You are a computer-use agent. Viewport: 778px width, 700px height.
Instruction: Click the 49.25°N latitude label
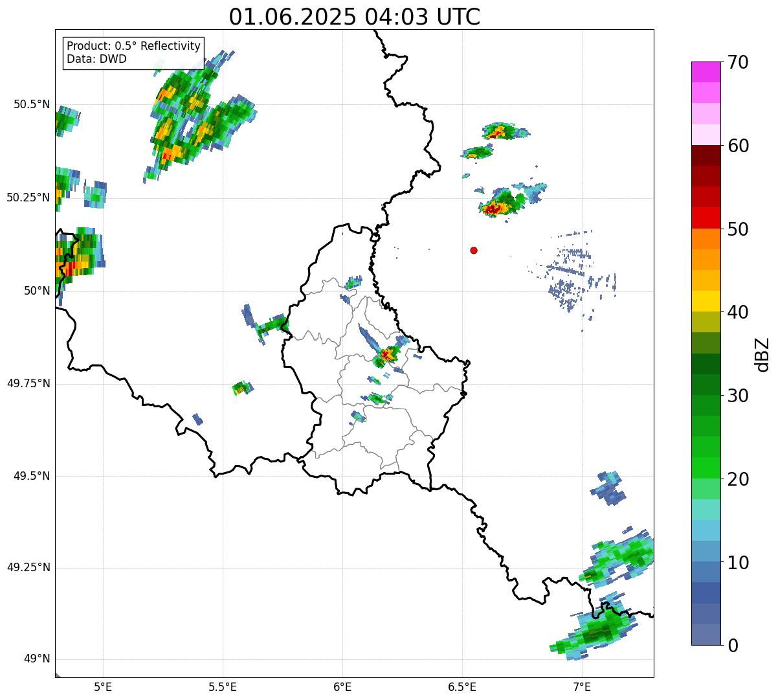28,568
